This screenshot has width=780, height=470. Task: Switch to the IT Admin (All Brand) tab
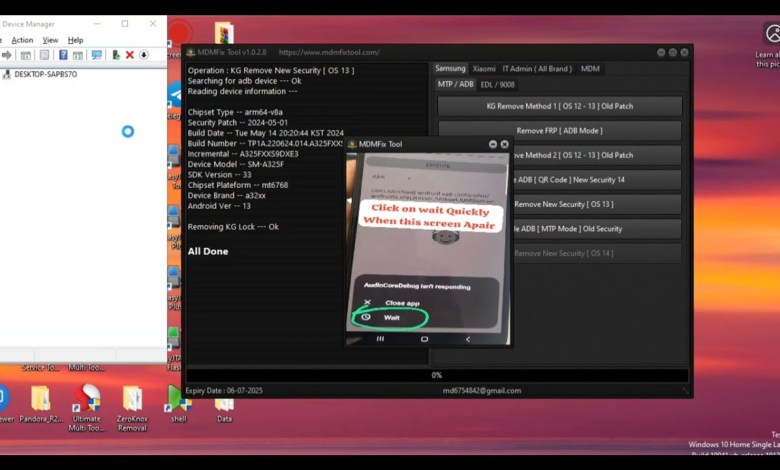[x=537, y=69]
